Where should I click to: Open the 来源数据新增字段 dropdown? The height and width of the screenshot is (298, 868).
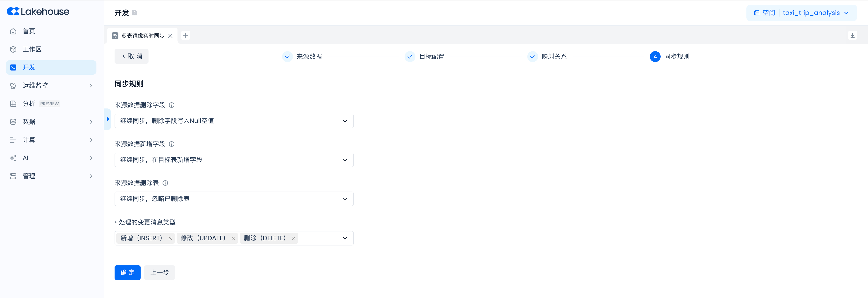click(x=234, y=160)
